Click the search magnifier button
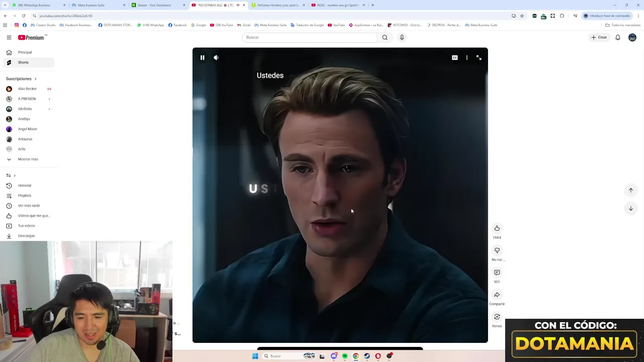Screen dimensions: 644x362 385,37
